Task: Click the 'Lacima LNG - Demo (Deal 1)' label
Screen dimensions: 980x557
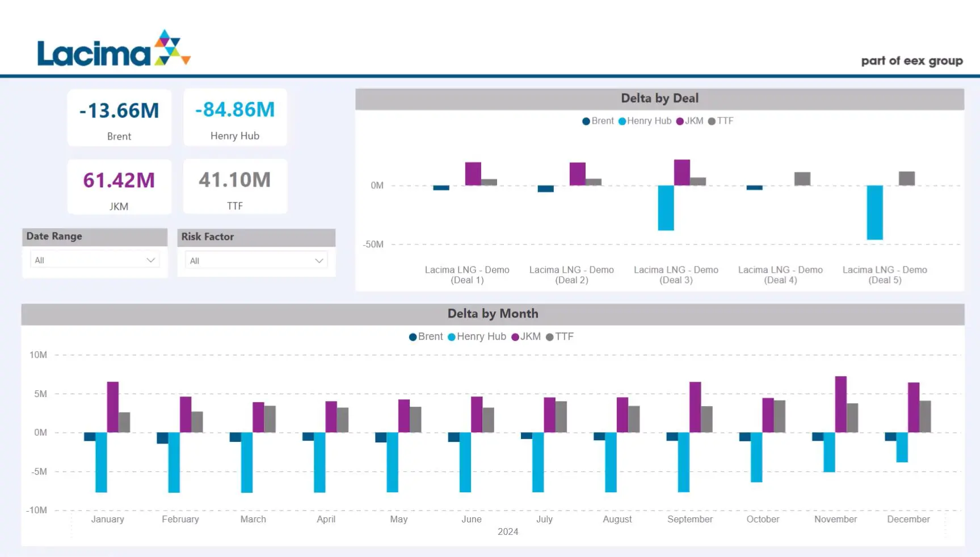Action: pyautogui.click(x=467, y=275)
